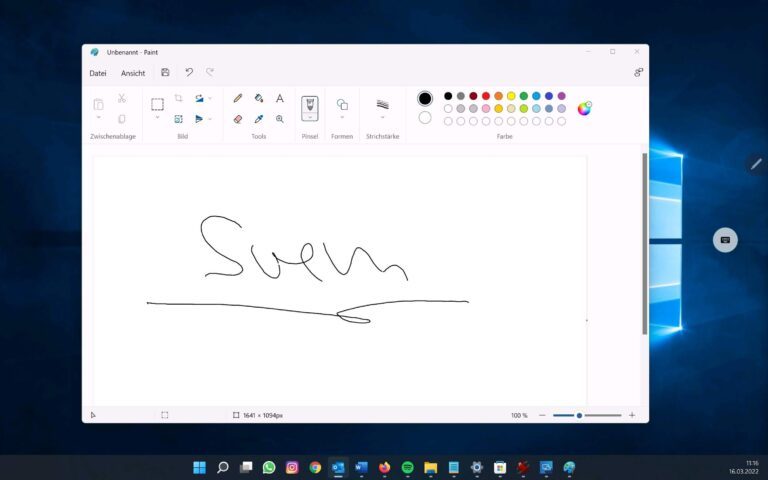
Task: Pick the bright red swatch
Action: pyautogui.click(x=486, y=96)
